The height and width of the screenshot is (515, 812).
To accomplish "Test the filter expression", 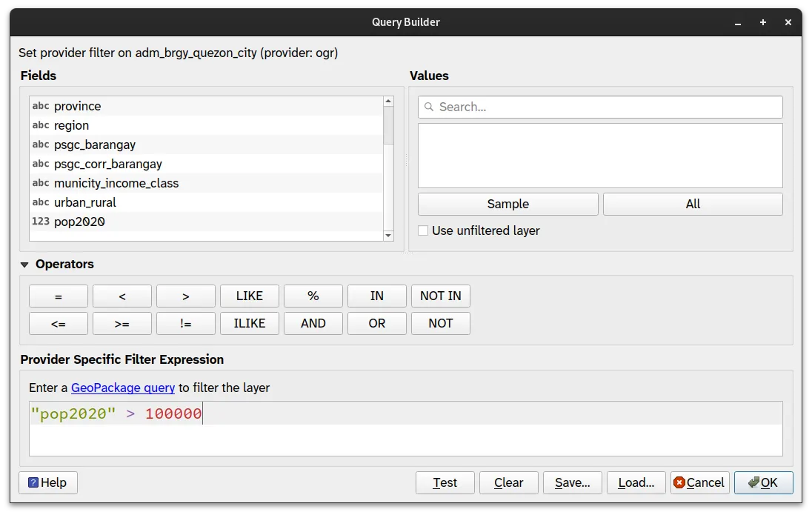I will tap(445, 482).
